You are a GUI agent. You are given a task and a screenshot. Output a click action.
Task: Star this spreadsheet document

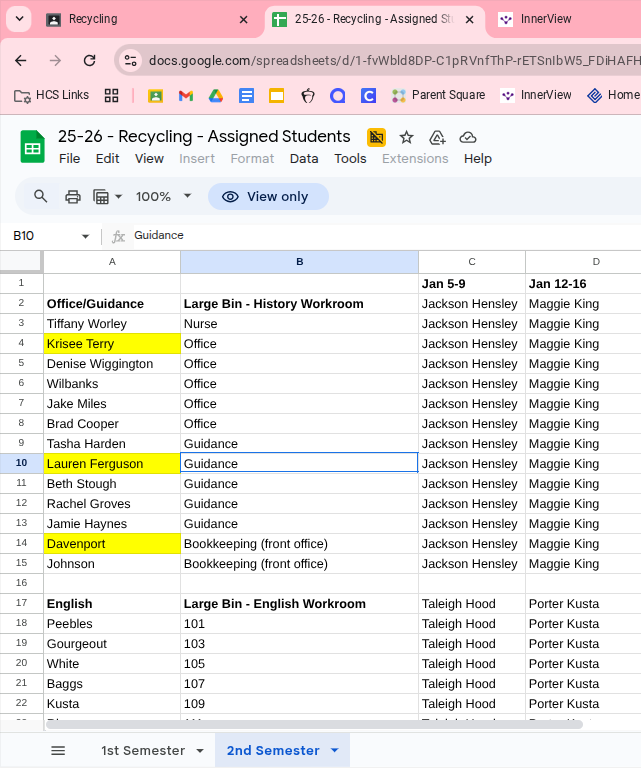[406, 137]
